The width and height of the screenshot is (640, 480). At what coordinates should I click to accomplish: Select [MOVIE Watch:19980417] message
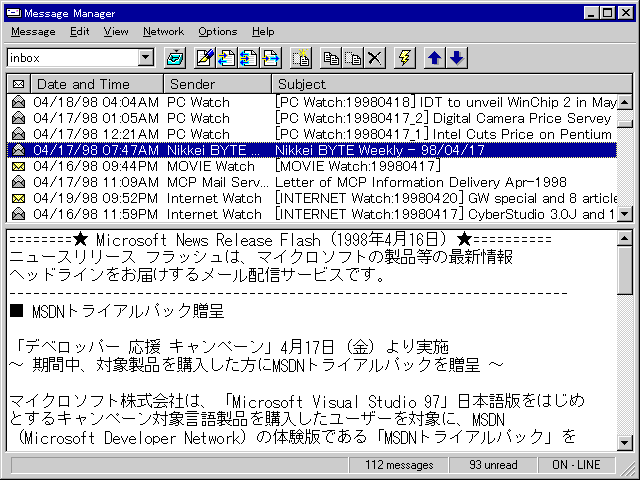click(x=312, y=166)
